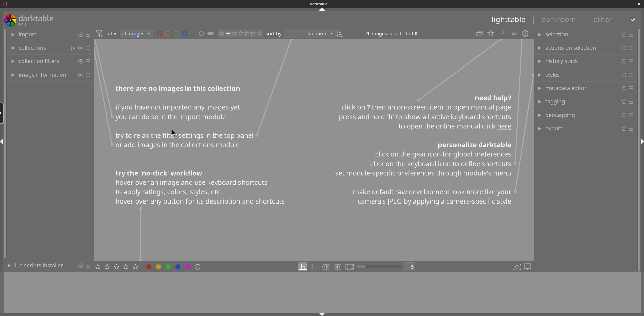Apply red color label in bottom bar
The height and width of the screenshot is (316, 644).
149,267
